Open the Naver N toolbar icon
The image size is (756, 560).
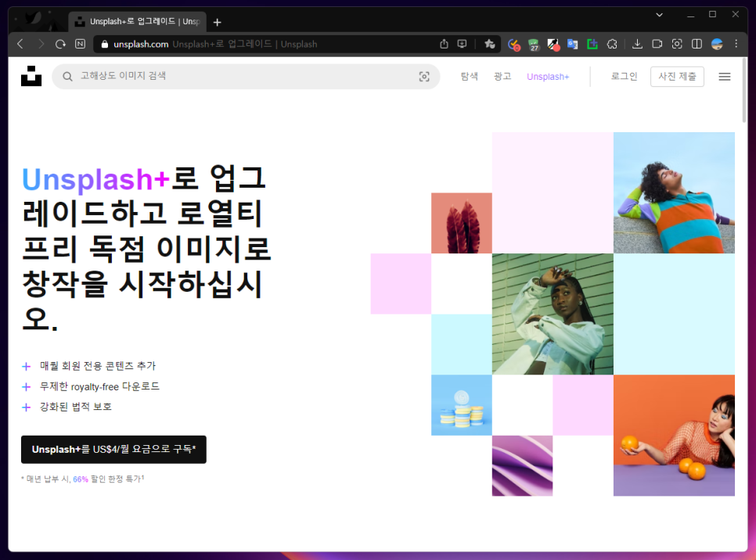pos(80,44)
